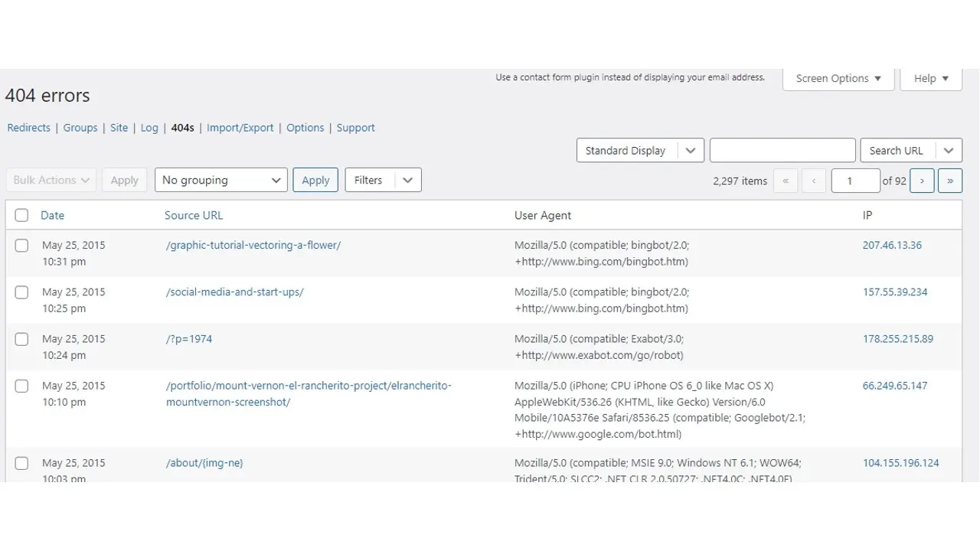
Task: Open the Import/Export tab
Action: pyautogui.click(x=240, y=128)
